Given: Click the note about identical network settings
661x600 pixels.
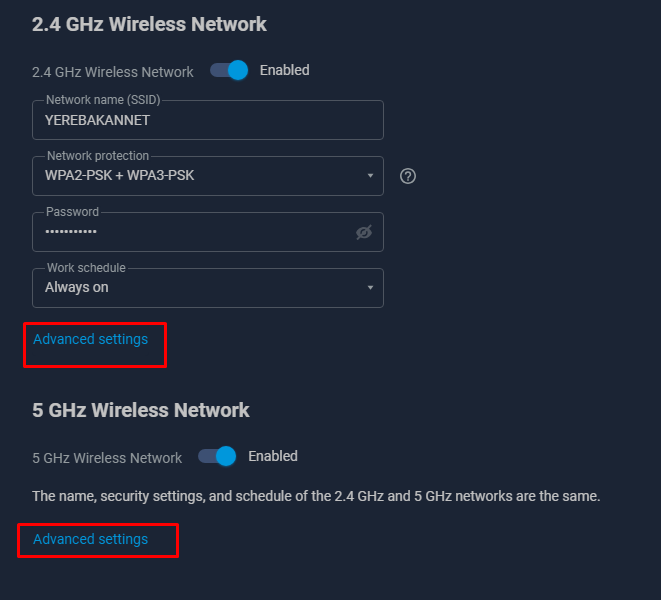Looking at the screenshot, I should click(316, 496).
